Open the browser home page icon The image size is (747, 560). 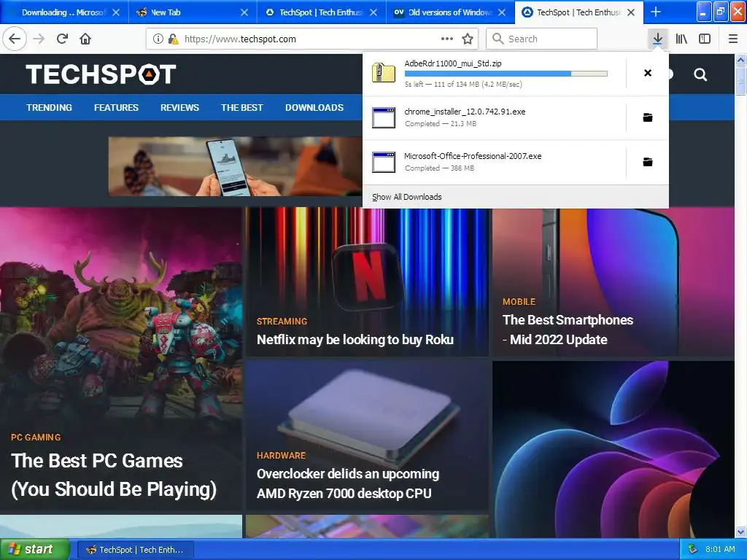[85, 39]
